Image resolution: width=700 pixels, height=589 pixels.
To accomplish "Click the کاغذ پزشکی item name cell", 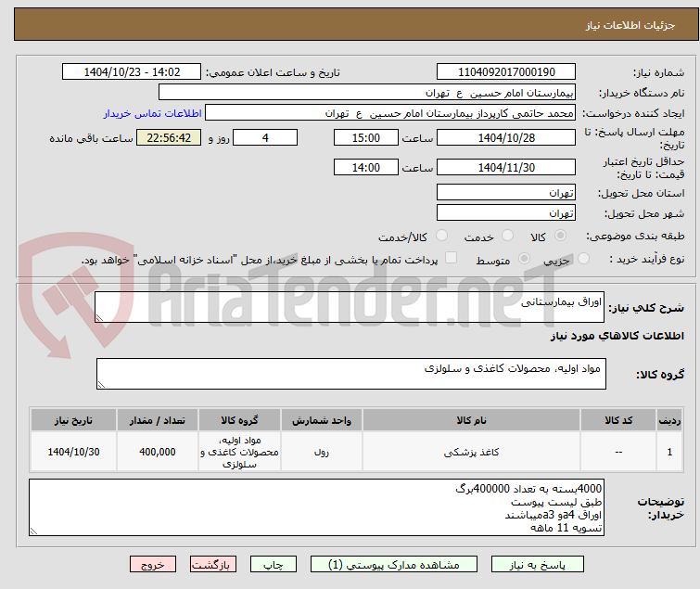I will (471, 452).
